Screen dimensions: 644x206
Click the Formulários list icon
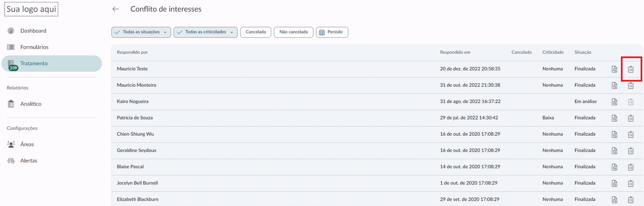11,47
